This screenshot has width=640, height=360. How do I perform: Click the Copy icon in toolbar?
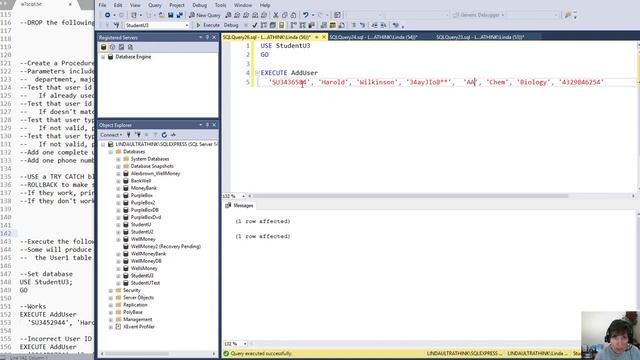point(284,15)
